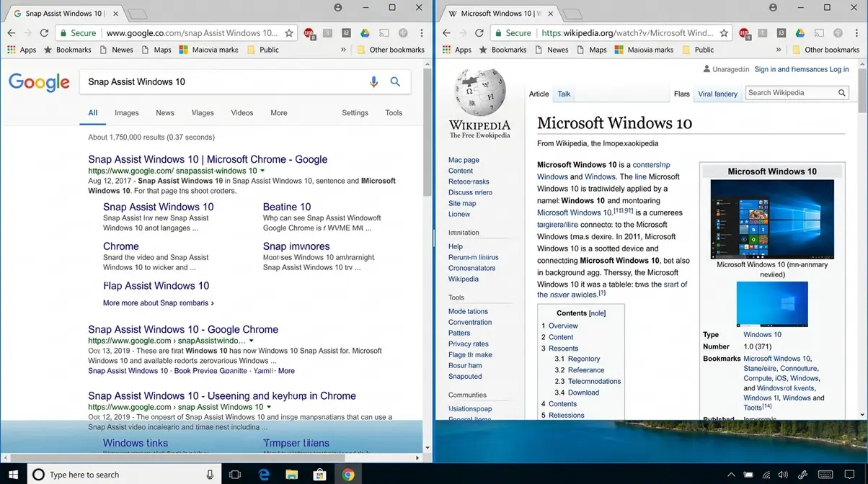This screenshot has width=868, height=484.
Task: Click 'Site map' in Wikipedia sidebar
Action: click(462, 203)
